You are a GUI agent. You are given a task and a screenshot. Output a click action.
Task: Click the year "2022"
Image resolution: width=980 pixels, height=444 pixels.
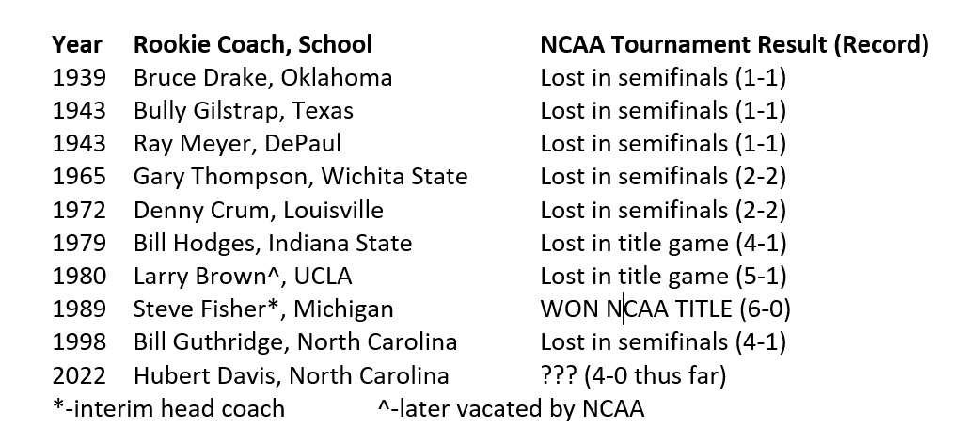pos(79,376)
